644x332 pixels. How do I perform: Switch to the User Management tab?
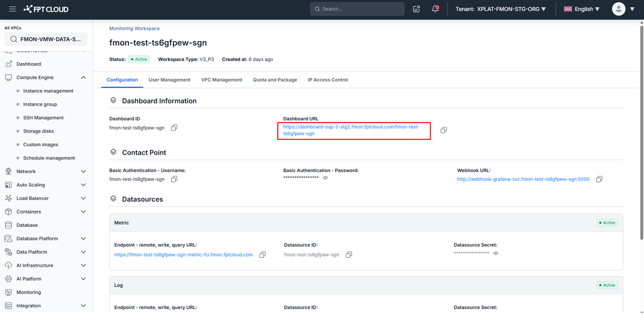169,80
